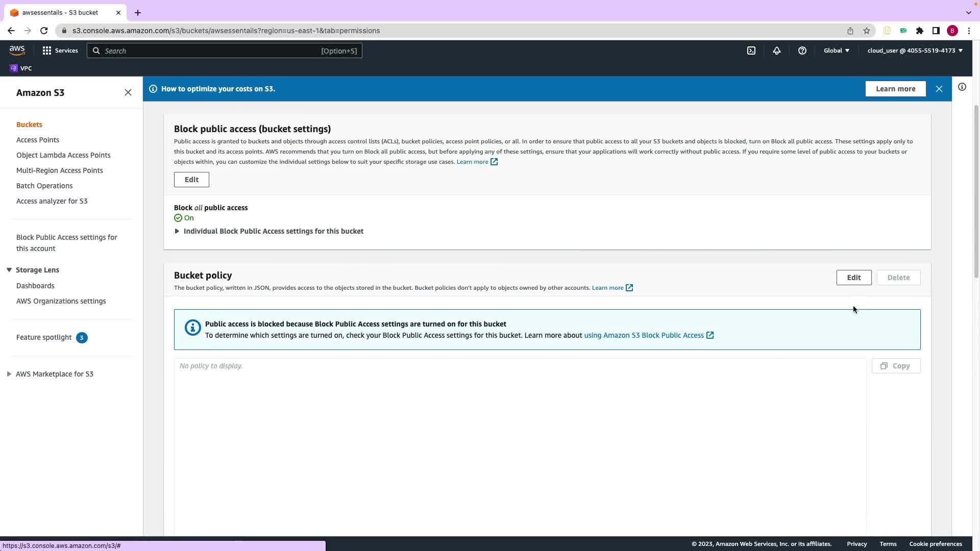Open the VPC shortcut in favorites bar
This screenshot has height=551, width=980.
pos(21,68)
